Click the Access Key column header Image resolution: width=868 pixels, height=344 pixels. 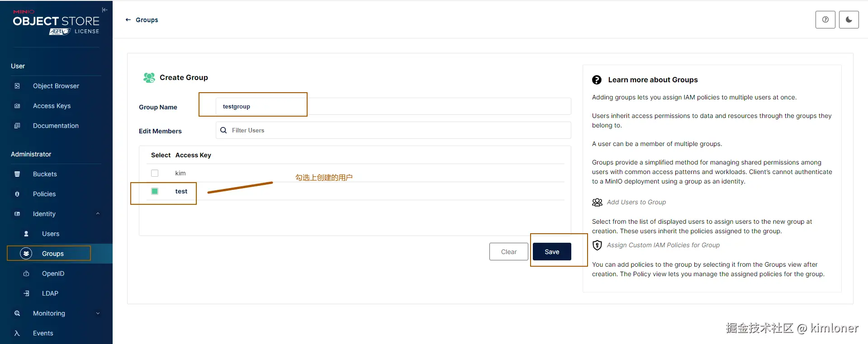pos(193,155)
